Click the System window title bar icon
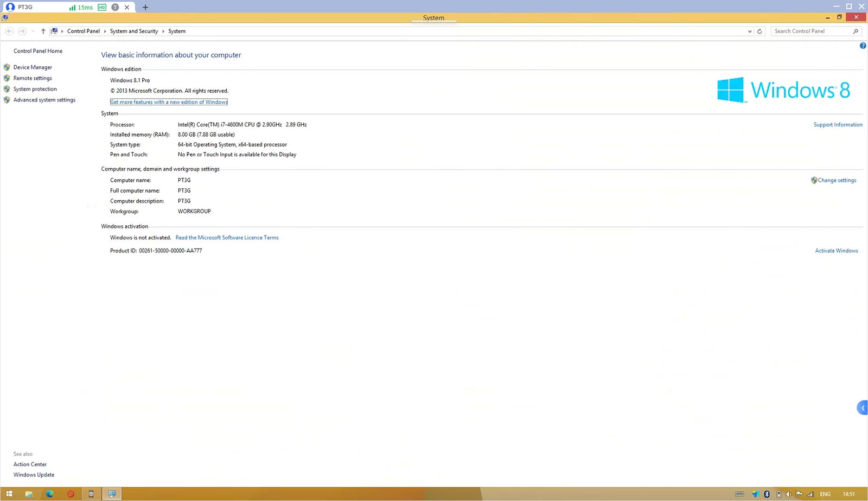868x501 pixels. (4, 18)
